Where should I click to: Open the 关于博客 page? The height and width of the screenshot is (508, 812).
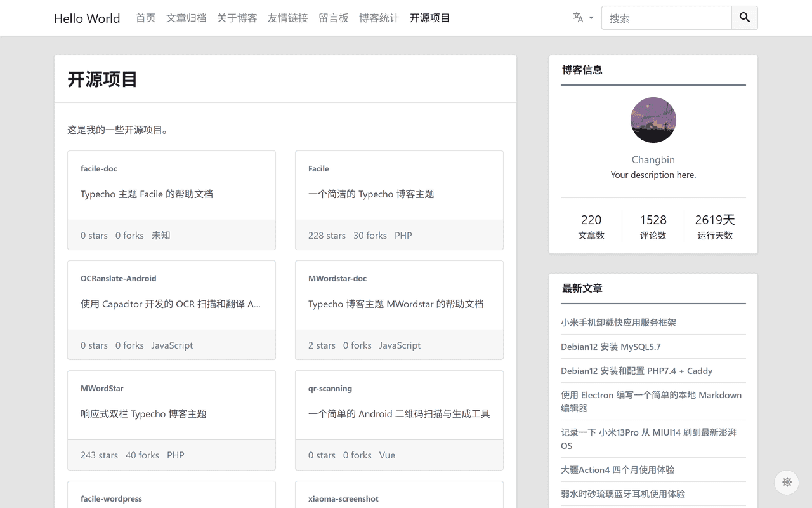pos(237,18)
